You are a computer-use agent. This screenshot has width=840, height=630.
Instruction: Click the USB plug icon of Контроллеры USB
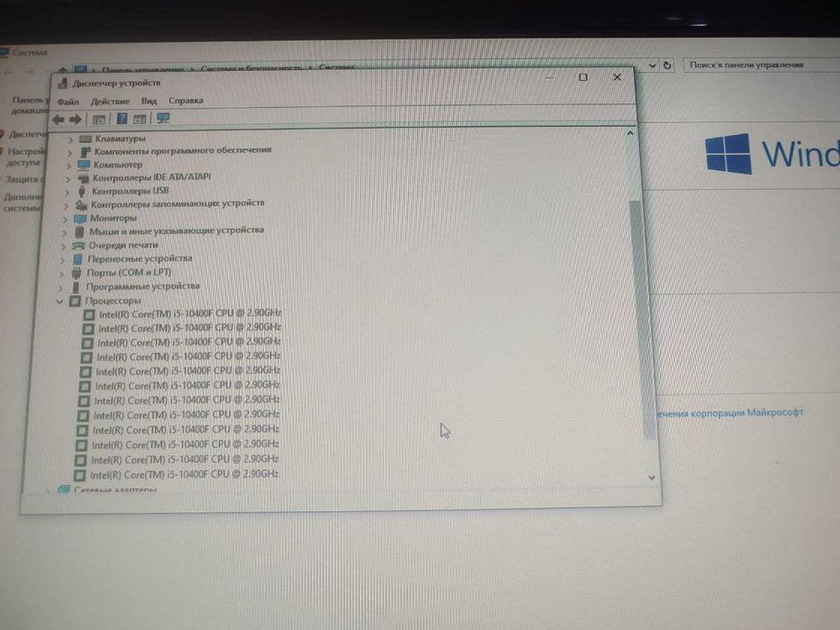[82, 191]
